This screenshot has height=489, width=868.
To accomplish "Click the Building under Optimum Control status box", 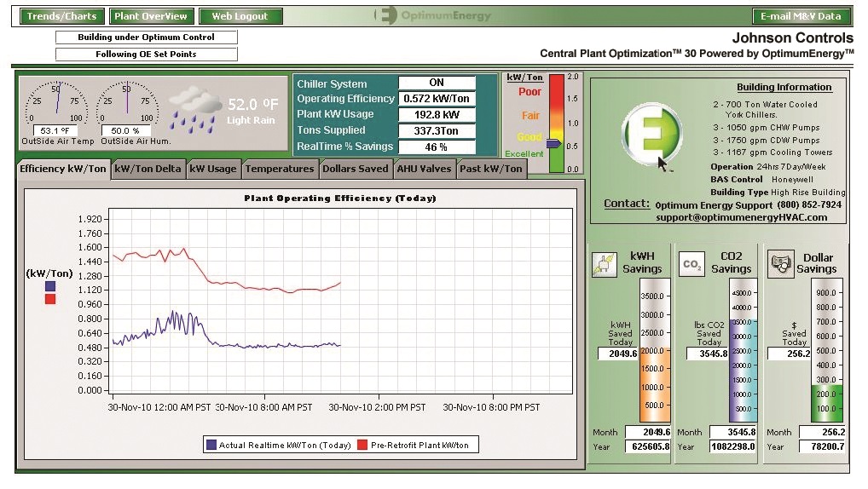I will [146, 37].
